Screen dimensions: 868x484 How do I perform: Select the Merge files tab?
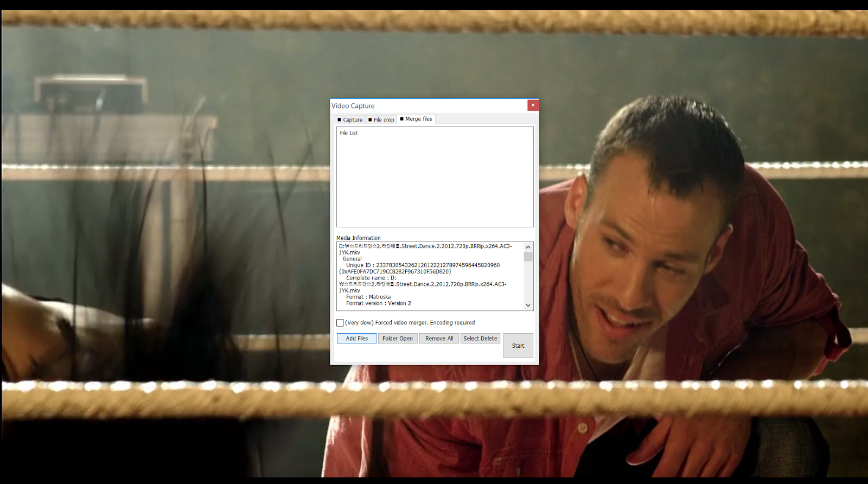[x=416, y=119]
